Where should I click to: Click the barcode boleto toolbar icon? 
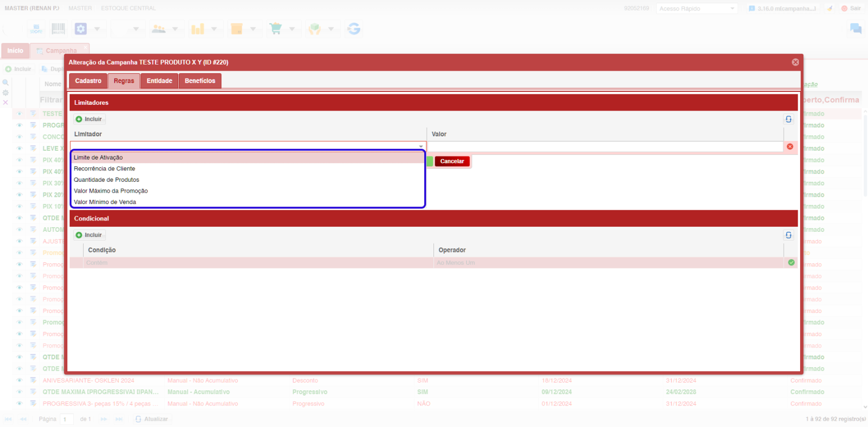pyautogui.click(x=58, y=29)
